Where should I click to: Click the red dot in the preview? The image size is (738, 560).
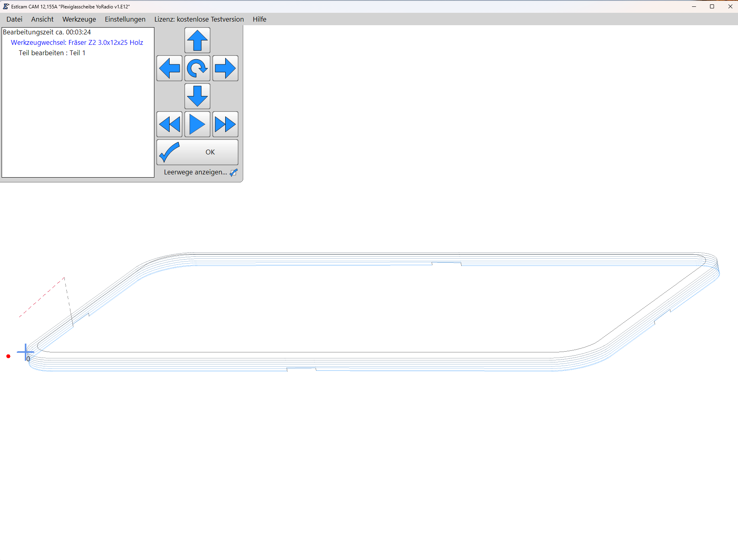8,356
